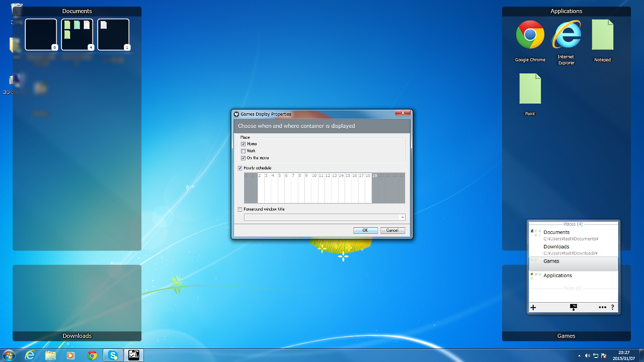
Task: Open Windows Explorer from the taskbar
Action: pyautogui.click(x=50, y=355)
